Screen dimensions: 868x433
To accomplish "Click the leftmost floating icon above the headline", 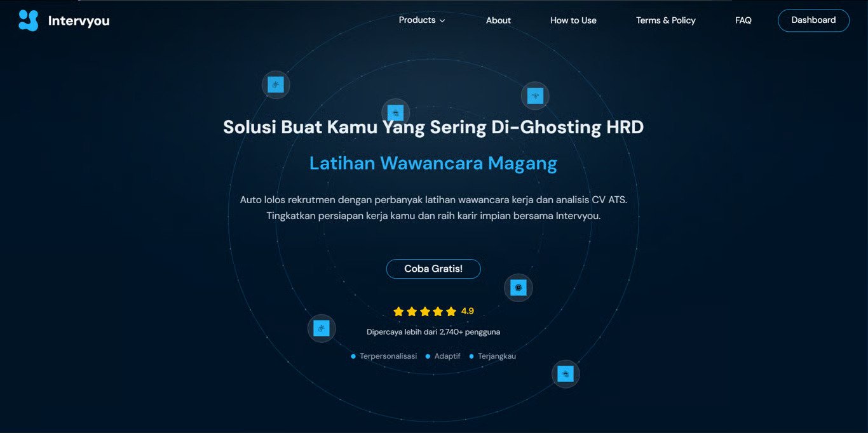I will 276,84.
